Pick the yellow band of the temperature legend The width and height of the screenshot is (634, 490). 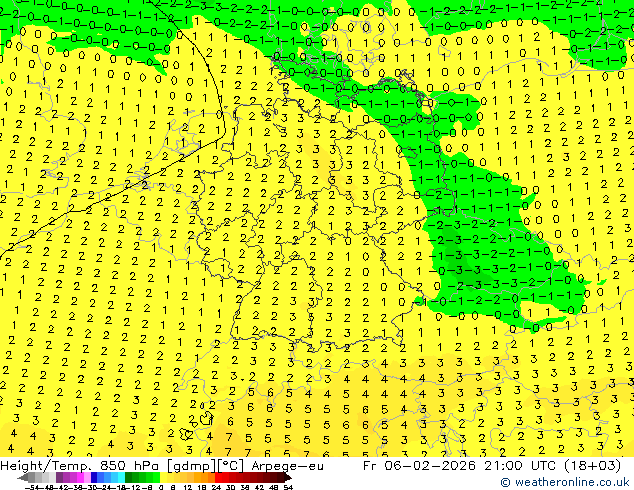[170, 477]
